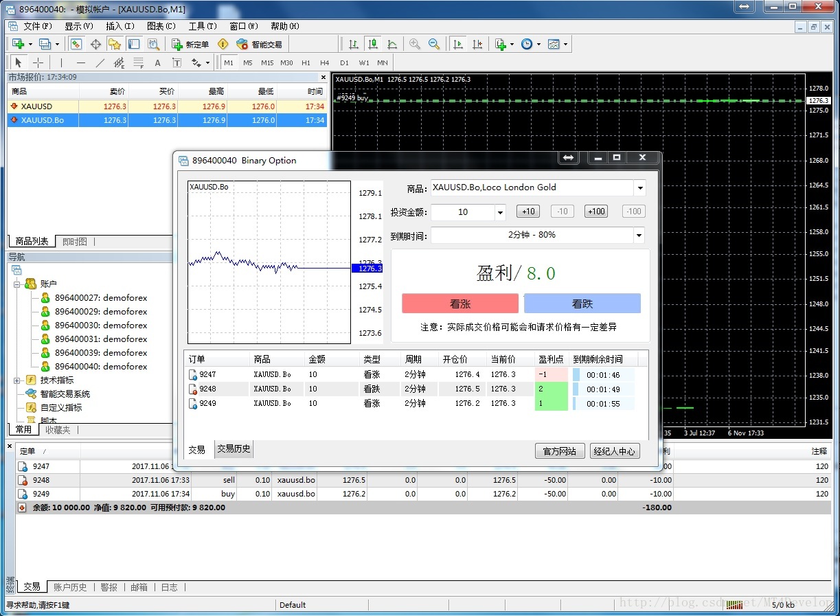The width and height of the screenshot is (840, 616).
Task: Open the periods clock icon
Action: pos(527,44)
